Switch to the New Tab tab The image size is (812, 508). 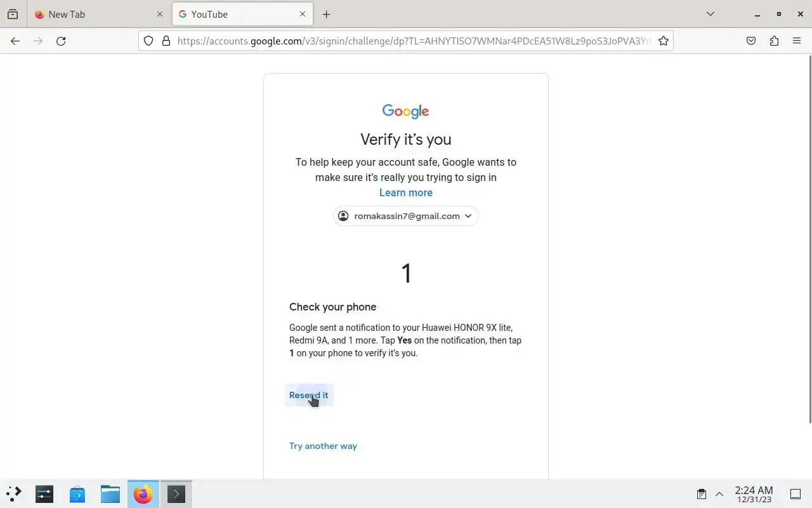[99, 14]
